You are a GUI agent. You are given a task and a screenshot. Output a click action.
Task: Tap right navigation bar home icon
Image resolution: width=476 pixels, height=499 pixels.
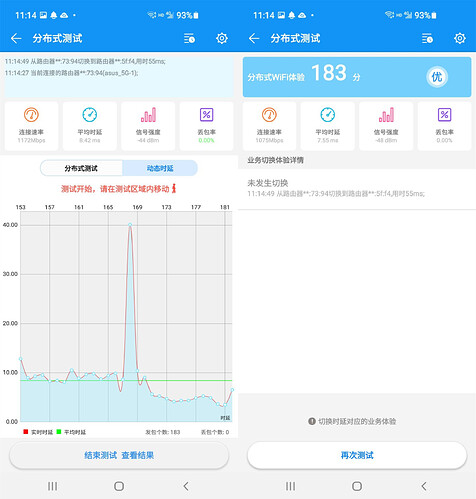(357, 486)
